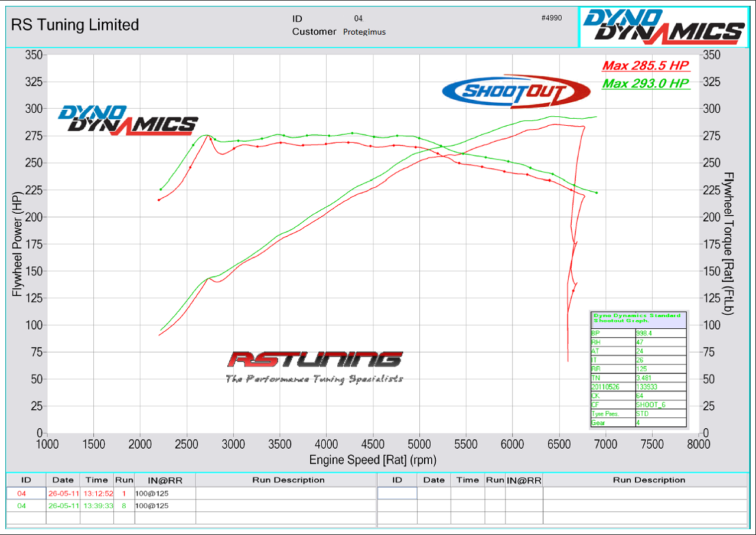Click the Gear value in info table
756x535 pixels.
coord(660,423)
